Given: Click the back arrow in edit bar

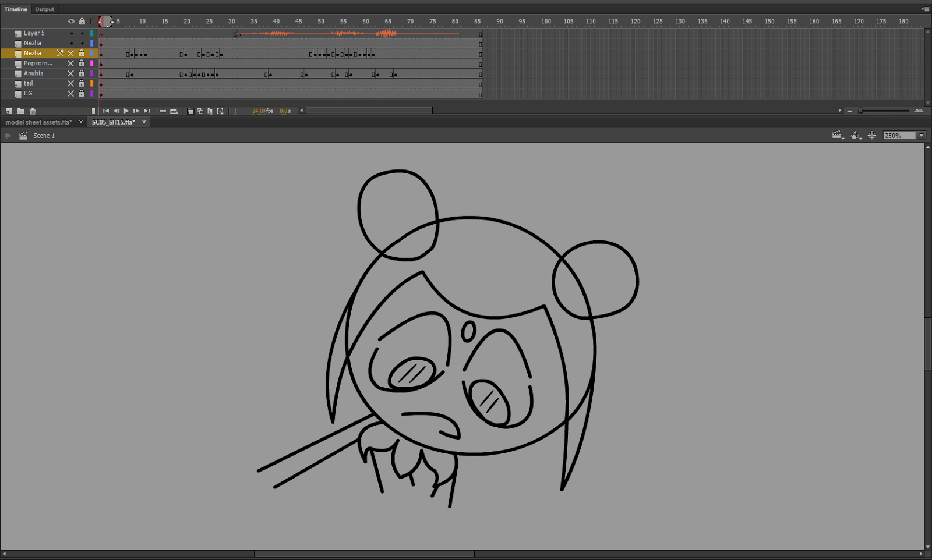Looking at the screenshot, I should tap(8, 136).
